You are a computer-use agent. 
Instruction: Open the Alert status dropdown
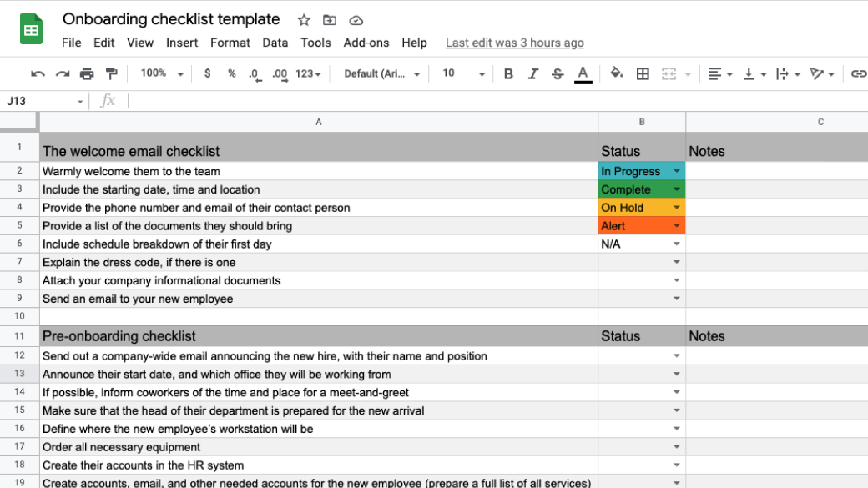pyautogui.click(x=677, y=226)
